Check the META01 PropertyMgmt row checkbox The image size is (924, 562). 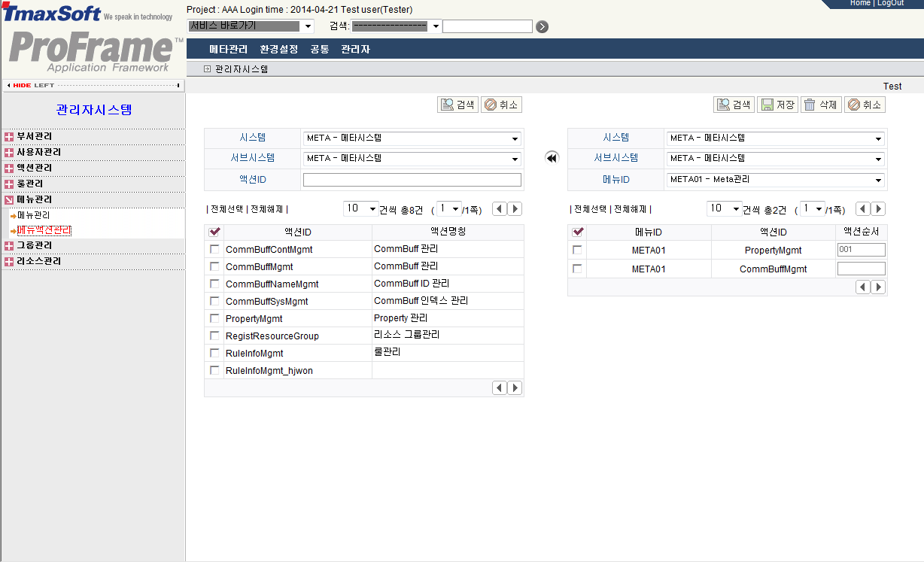(577, 249)
